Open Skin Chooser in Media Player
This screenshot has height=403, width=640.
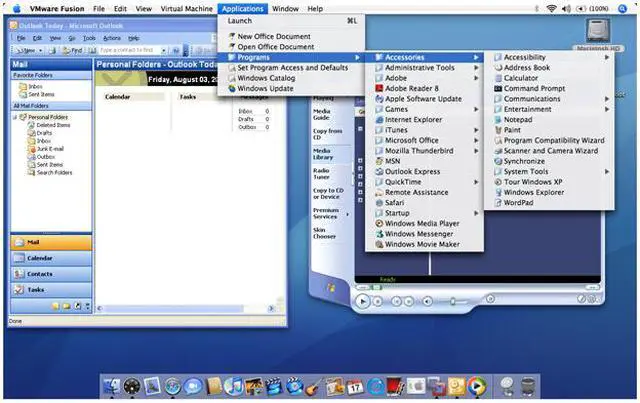click(324, 233)
